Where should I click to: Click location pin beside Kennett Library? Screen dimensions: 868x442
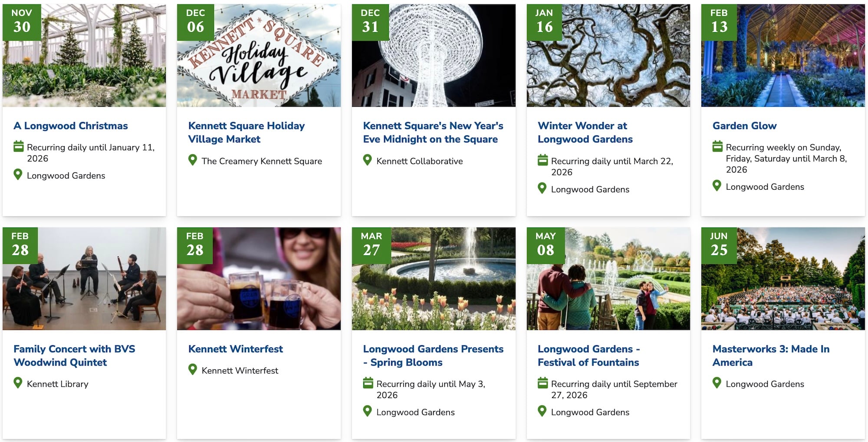(x=18, y=383)
